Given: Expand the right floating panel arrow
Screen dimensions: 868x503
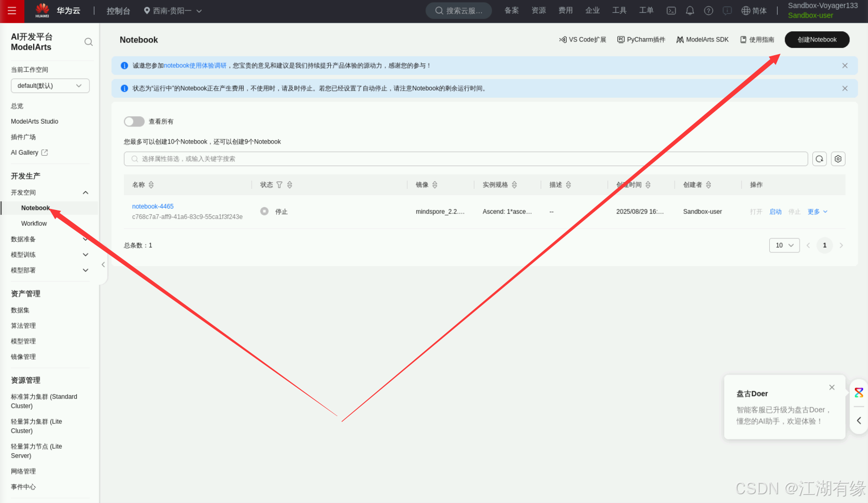Looking at the screenshot, I should (x=859, y=420).
